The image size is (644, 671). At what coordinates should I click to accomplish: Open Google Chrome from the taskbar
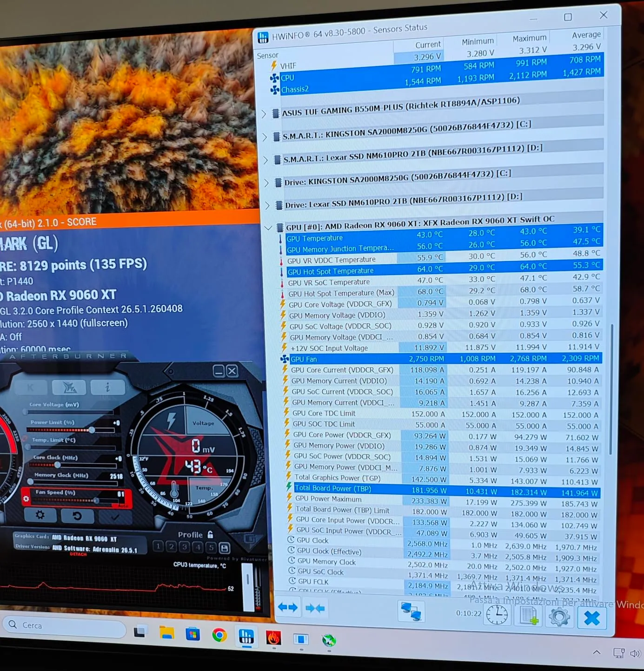219,635
